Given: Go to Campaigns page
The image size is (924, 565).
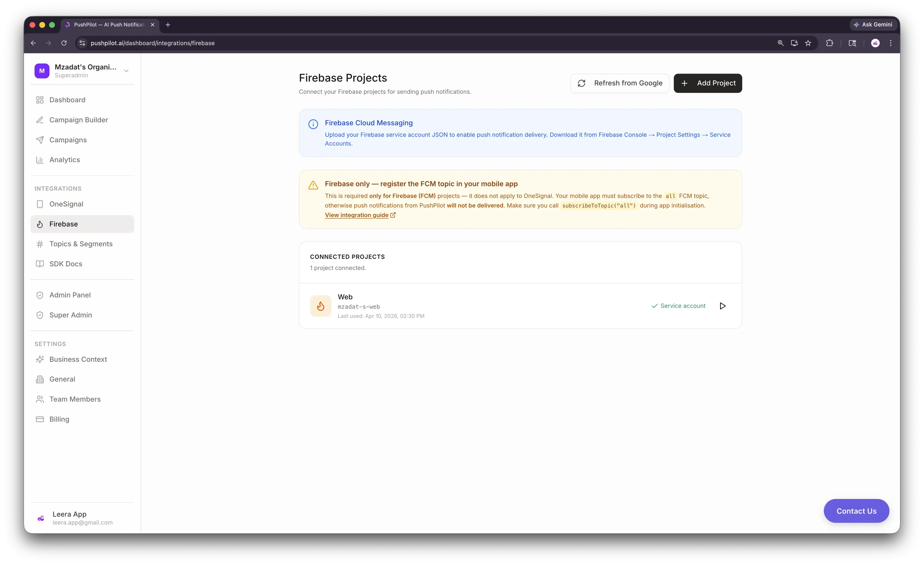Looking at the screenshot, I should click(x=82, y=140).
